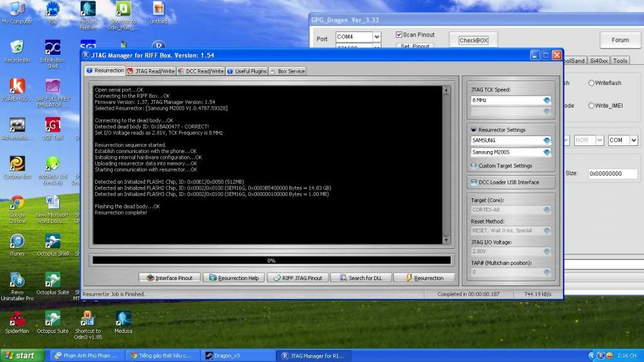Switch to Pham Anh Phu taskbar item
The width and height of the screenshot is (644, 362).
[87, 356]
